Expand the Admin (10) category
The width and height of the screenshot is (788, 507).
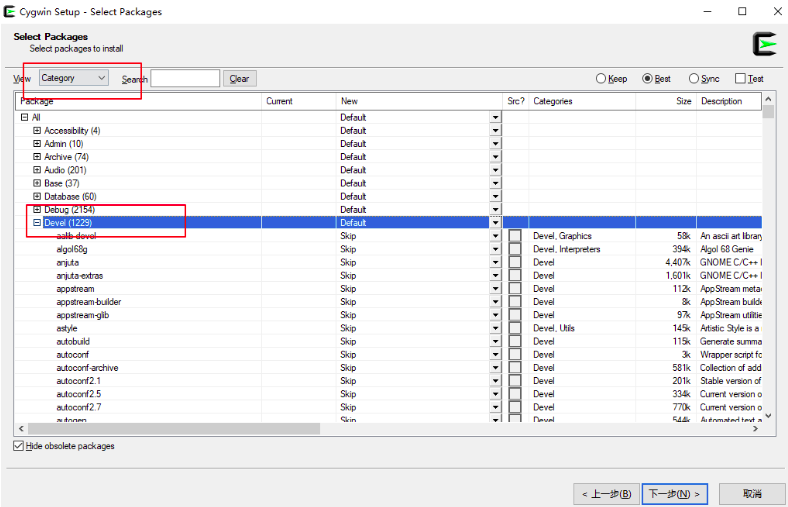click(37, 143)
